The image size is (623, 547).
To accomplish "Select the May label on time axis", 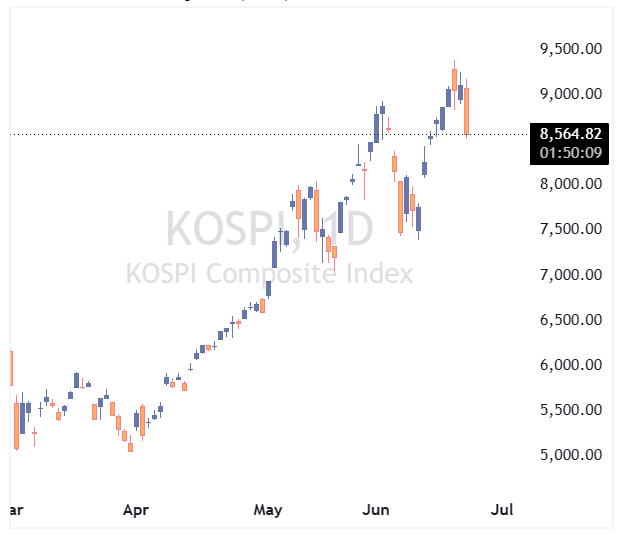I will click(x=268, y=510).
